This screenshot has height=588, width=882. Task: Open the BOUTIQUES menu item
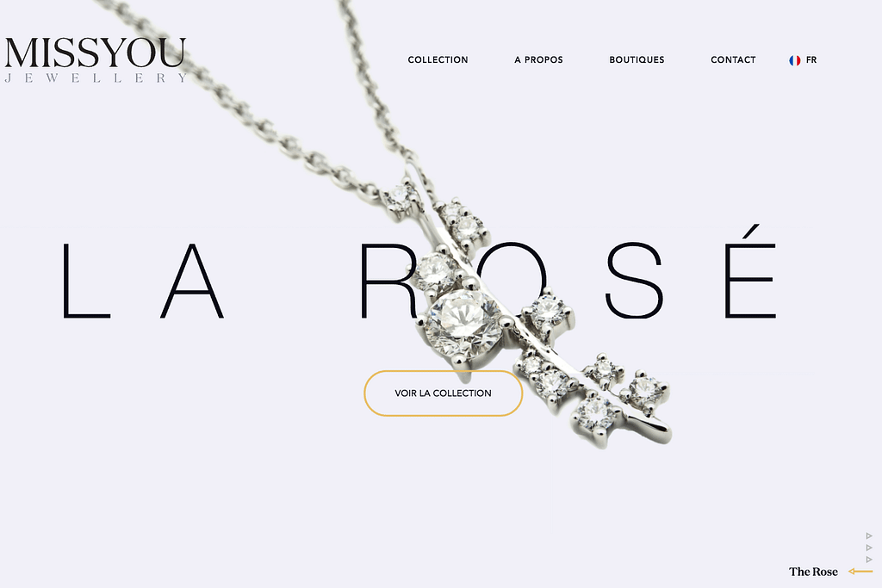(637, 59)
